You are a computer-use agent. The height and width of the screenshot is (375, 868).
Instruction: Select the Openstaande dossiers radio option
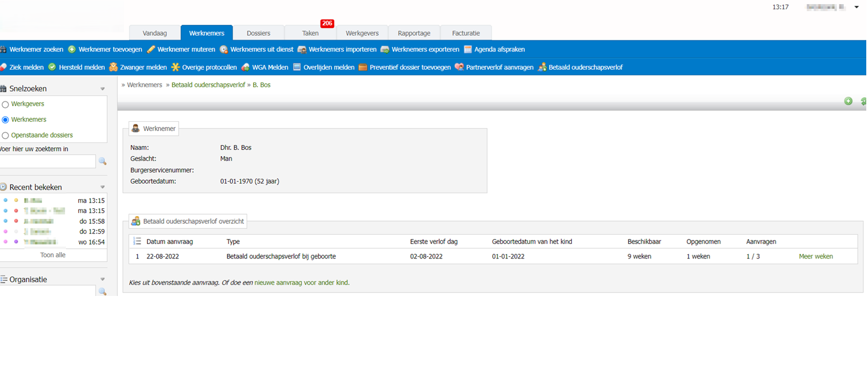coord(6,136)
